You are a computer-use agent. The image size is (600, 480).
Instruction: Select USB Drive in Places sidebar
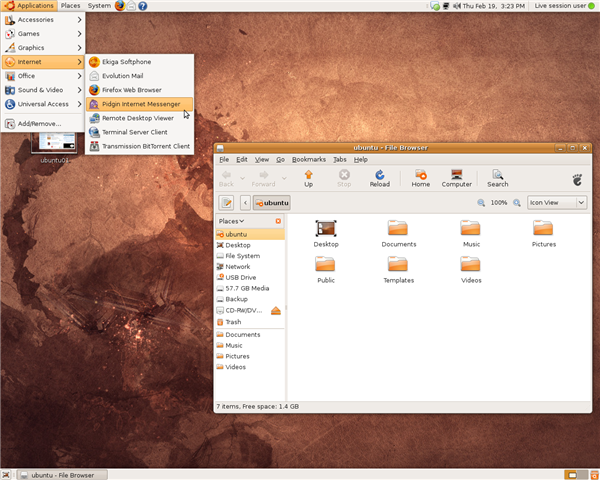tap(250, 278)
